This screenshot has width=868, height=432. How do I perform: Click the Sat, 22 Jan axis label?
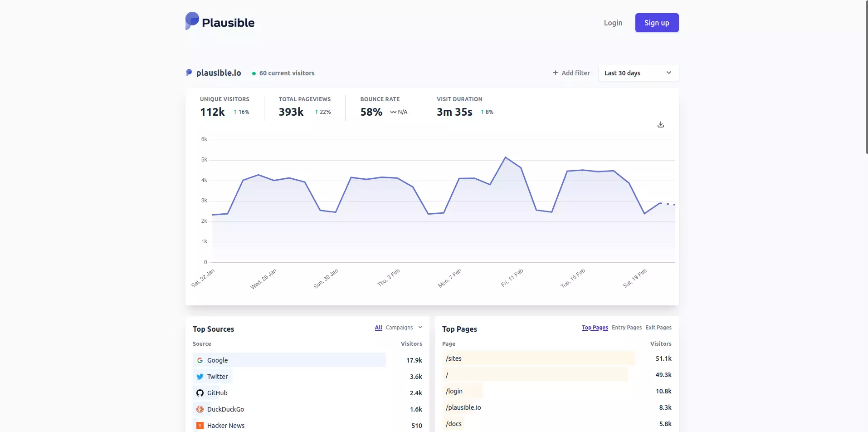coord(203,278)
